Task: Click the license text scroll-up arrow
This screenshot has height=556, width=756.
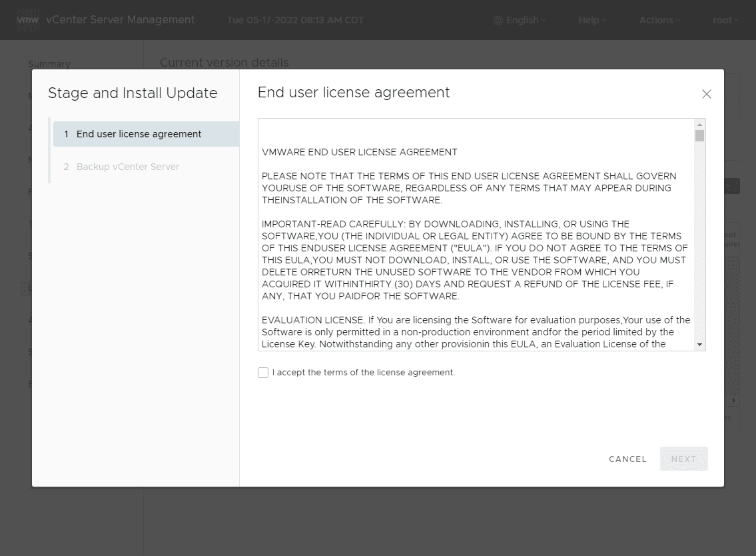Action: point(699,125)
